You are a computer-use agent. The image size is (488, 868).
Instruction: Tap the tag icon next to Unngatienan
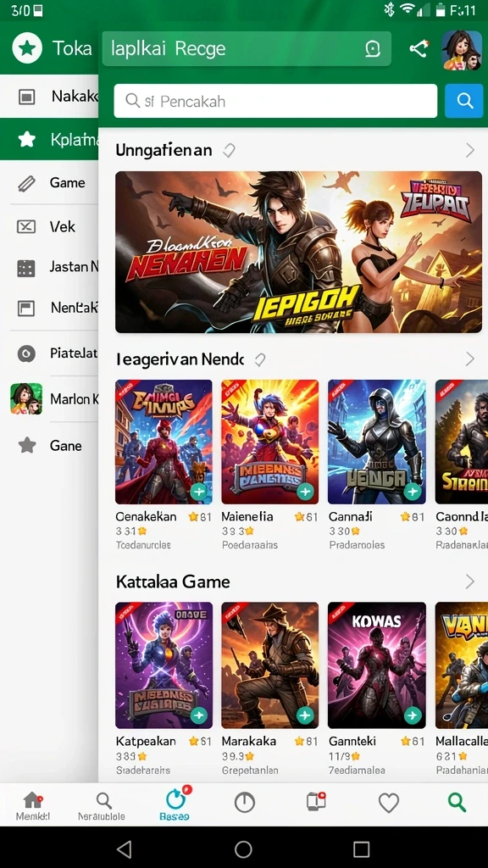click(229, 151)
